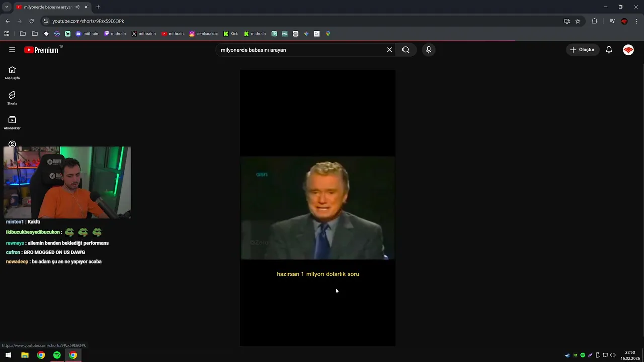The image size is (644, 362).
Task: Open the Gemini sparkle bookmark icon
Action: point(306,34)
